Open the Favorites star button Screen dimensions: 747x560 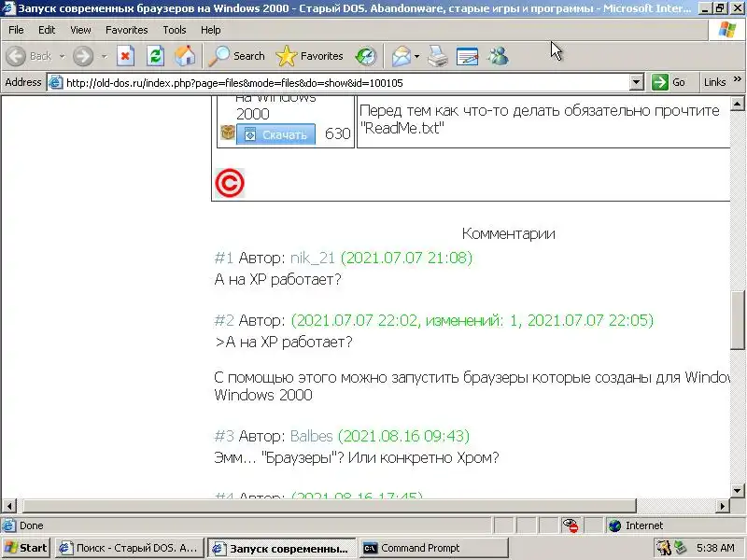pyautogui.click(x=310, y=56)
